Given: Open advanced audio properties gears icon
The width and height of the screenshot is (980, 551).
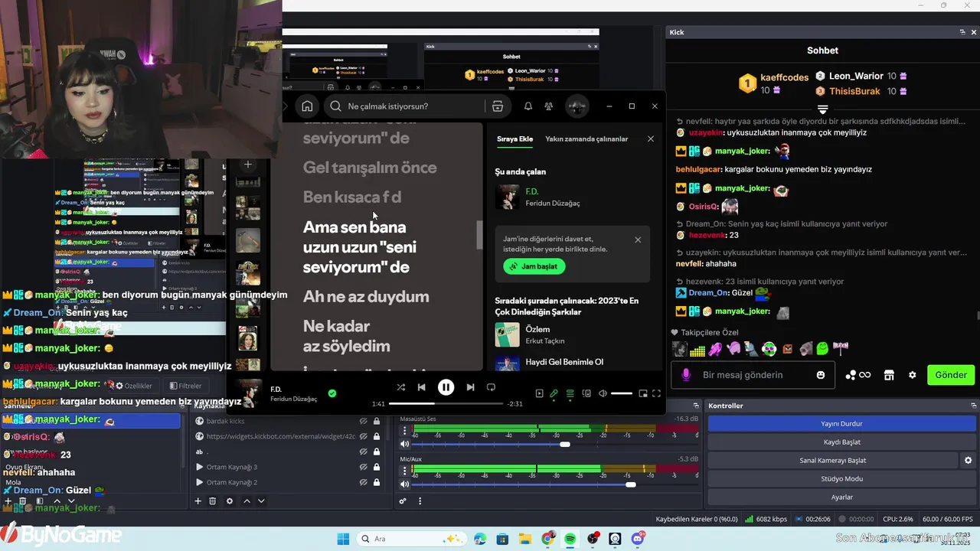Looking at the screenshot, I should tap(403, 501).
